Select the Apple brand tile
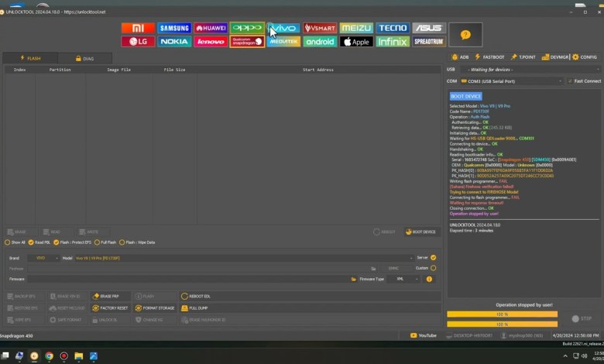Viewport: 604px width, 364px height. coord(356,42)
